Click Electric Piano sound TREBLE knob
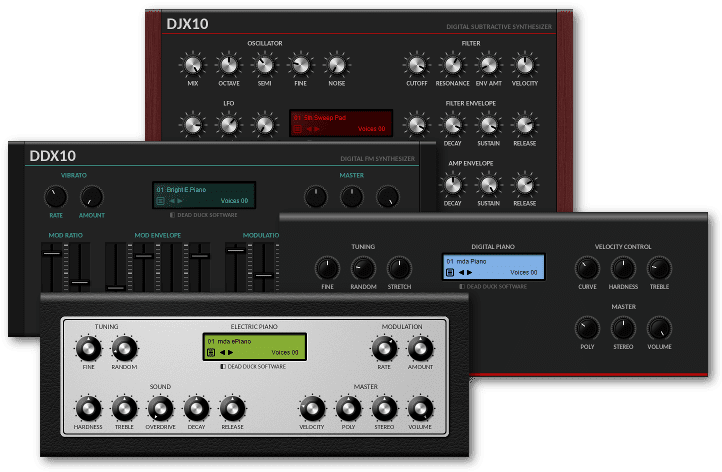 click(x=124, y=408)
